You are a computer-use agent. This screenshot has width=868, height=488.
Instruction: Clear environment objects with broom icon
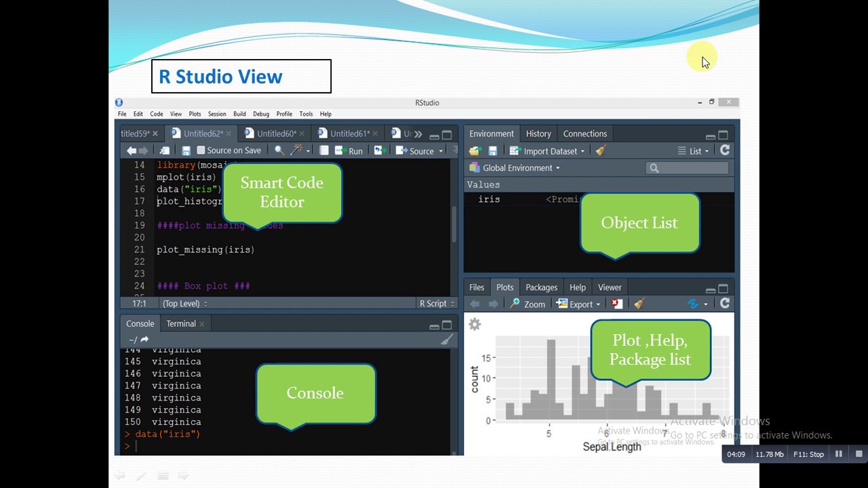(x=600, y=151)
